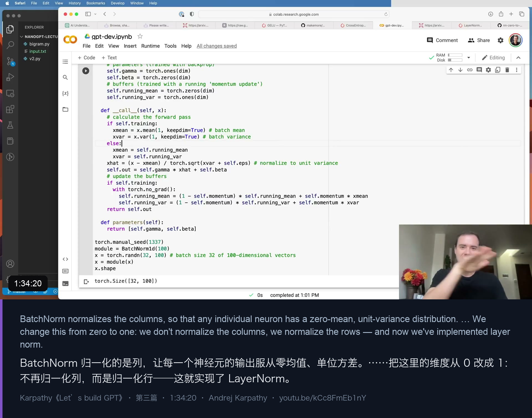Viewport: 532px width, 418px height.
Task: Delete cell trash icon
Action: pyautogui.click(x=507, y=70)
